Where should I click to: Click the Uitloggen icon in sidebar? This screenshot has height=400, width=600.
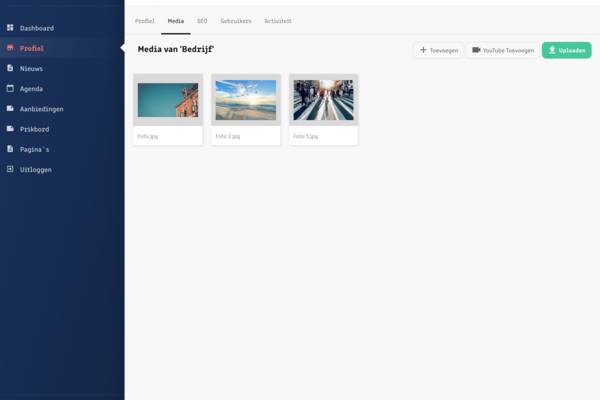point(10,169)
